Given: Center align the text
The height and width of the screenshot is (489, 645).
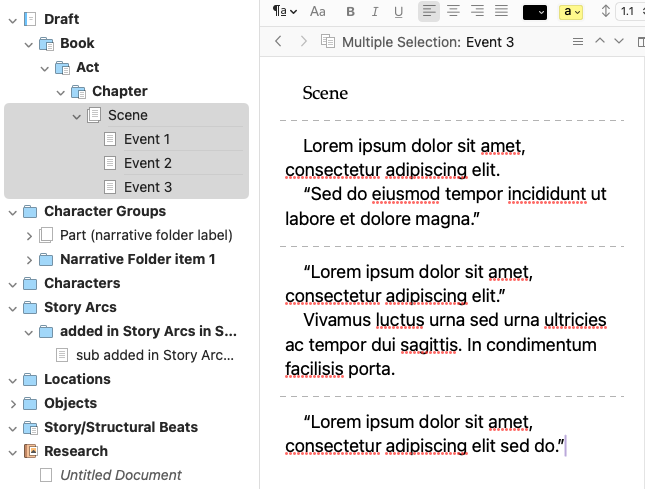Looking at the screenshot, I should coord(453,12).
